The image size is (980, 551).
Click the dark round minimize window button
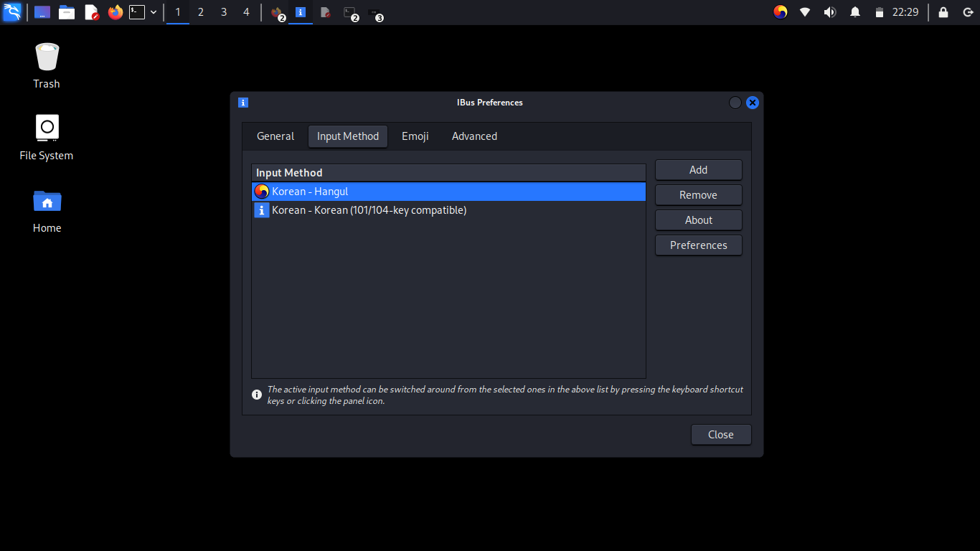735,103
